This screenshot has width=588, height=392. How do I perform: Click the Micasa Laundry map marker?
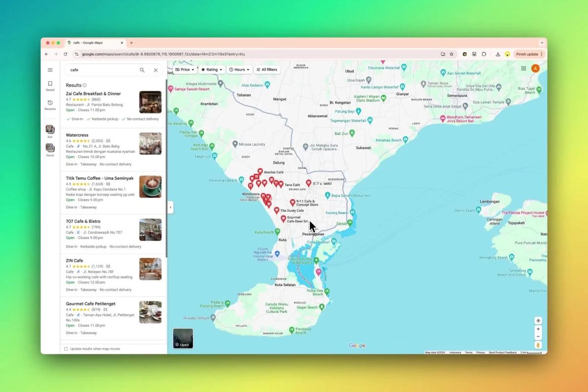(235, 144)
